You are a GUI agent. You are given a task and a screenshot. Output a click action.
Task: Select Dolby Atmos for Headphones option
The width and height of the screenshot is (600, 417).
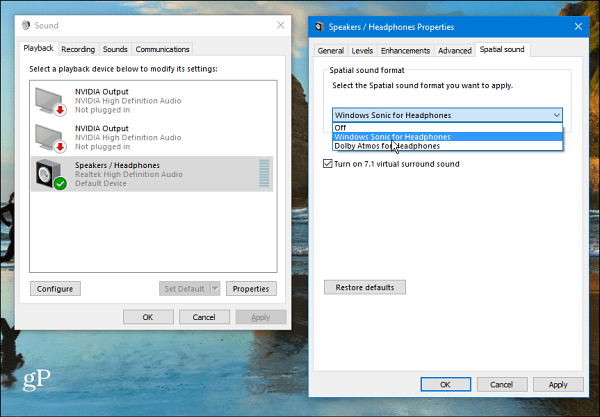pyautogui.click(x=447, y=146)
